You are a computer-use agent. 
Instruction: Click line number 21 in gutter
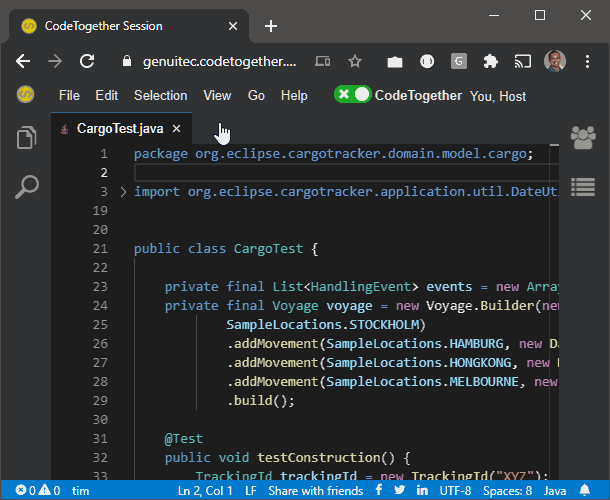pos(100,248)
